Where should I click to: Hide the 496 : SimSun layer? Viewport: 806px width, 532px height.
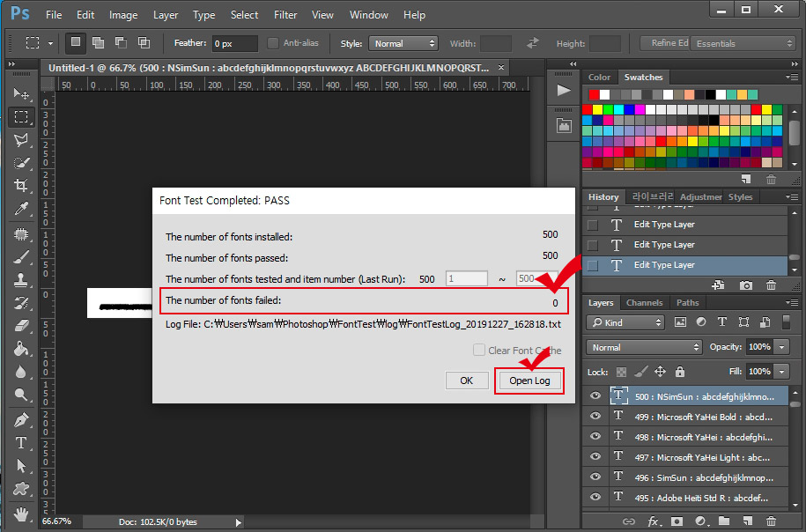(595, 477)
